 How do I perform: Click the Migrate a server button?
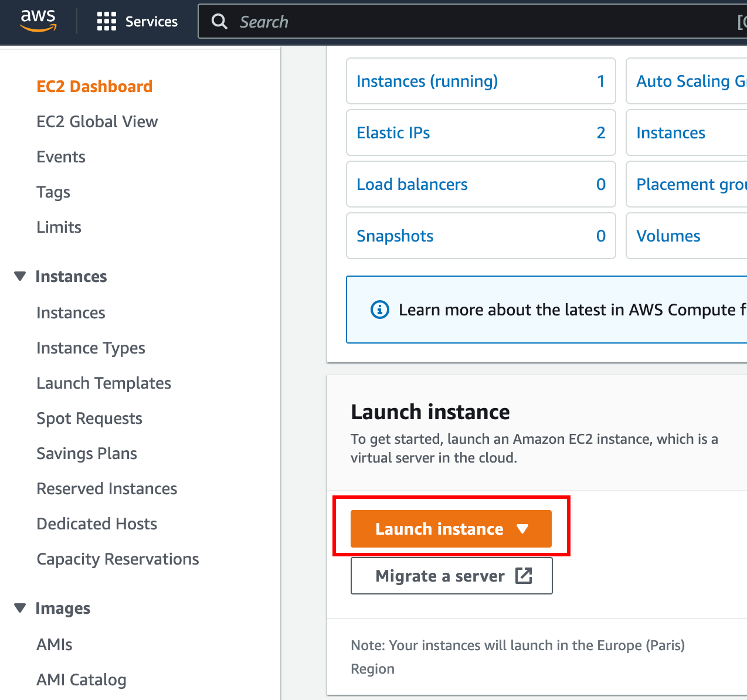[x=441, y=575]
